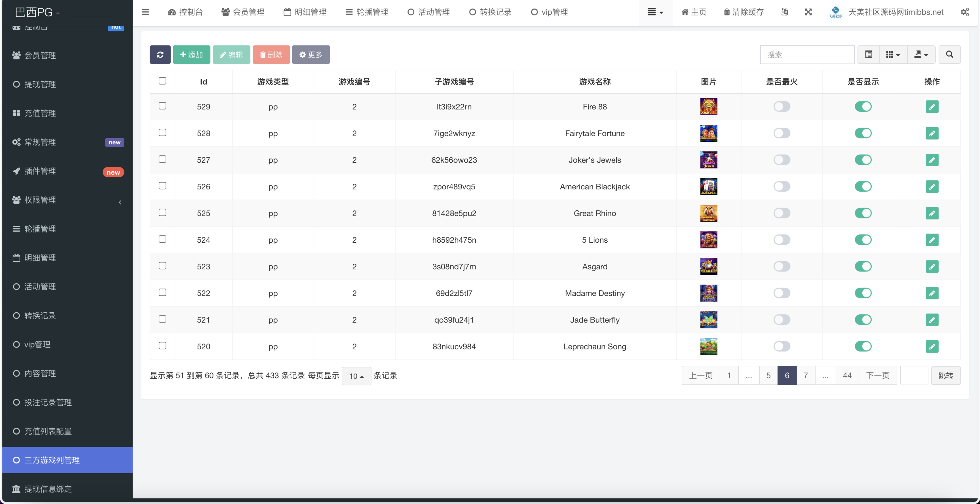Enable the hottest toggle for Great Rhino
The height and width of the screenshot is (504, 980).
(x=782, y=213)
